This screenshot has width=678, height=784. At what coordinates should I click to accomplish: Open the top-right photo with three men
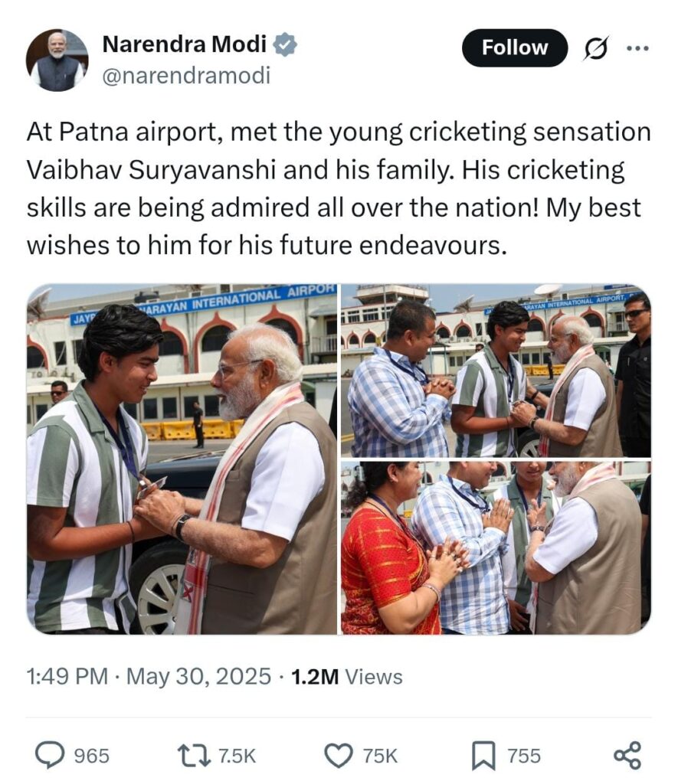(496, 371)
